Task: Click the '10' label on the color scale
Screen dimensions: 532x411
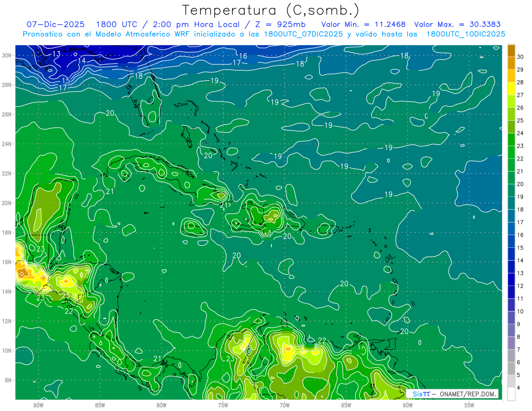Action: click(x=520, y=312)
